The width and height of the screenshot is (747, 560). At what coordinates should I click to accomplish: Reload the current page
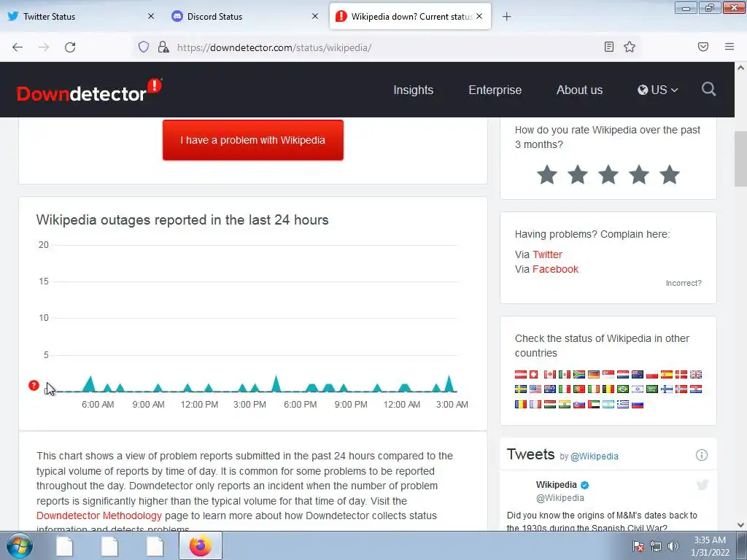point(70,47)
